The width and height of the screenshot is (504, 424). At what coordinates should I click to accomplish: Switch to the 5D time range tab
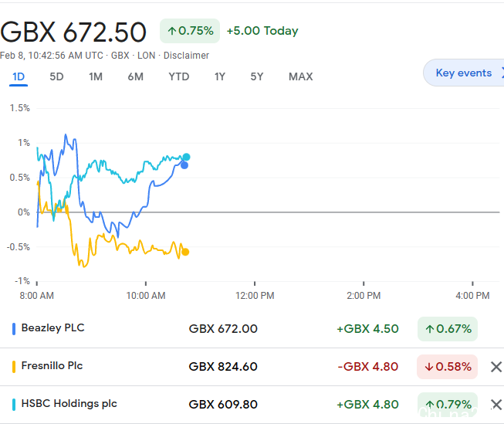(57, 76)
